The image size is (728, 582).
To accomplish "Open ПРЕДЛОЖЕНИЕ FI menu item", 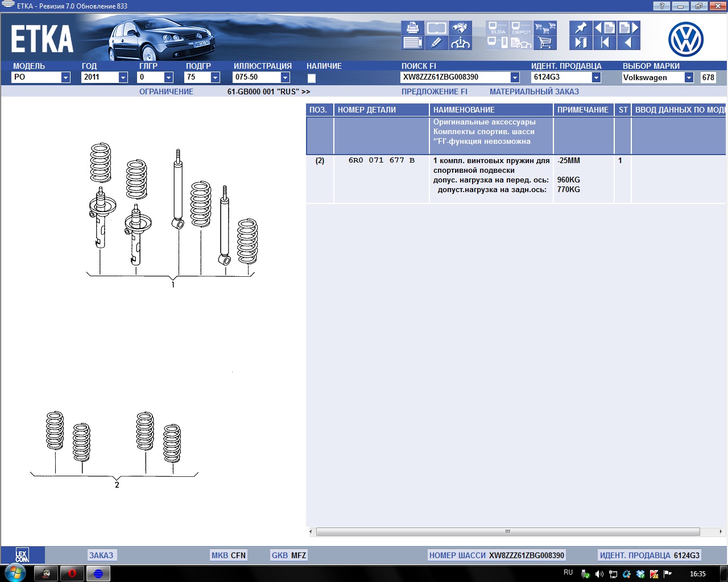I will click(434, 92).
